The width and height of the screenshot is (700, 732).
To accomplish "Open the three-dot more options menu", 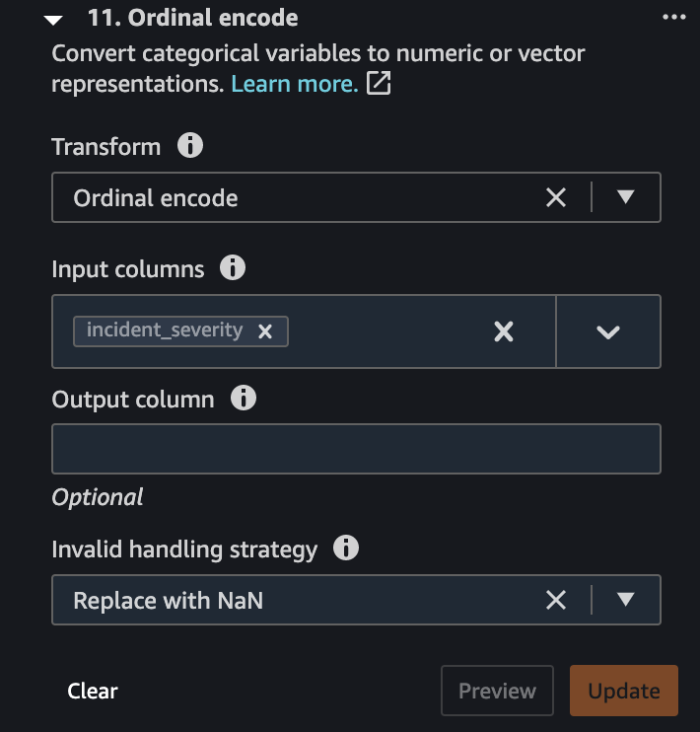I will (673, 18).
